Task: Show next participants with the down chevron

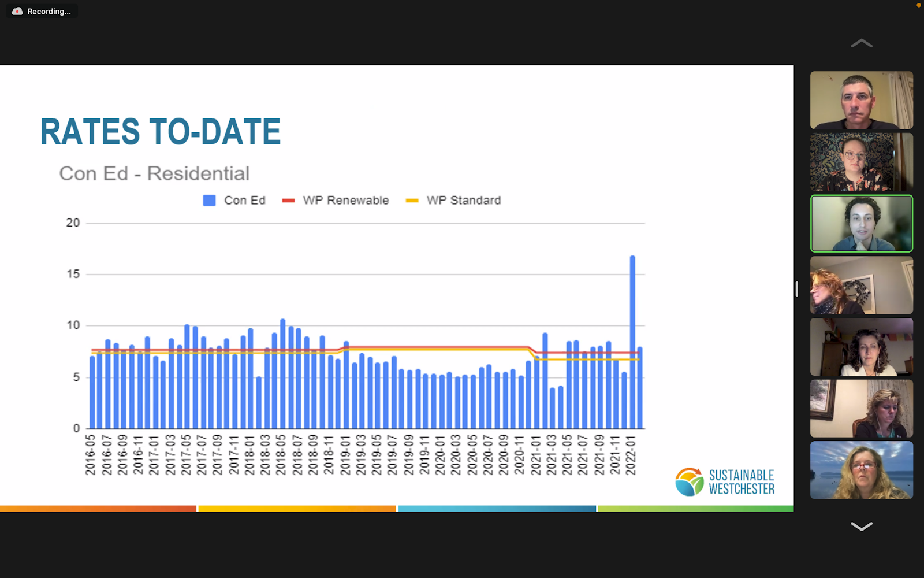Action: coord(861,526)
